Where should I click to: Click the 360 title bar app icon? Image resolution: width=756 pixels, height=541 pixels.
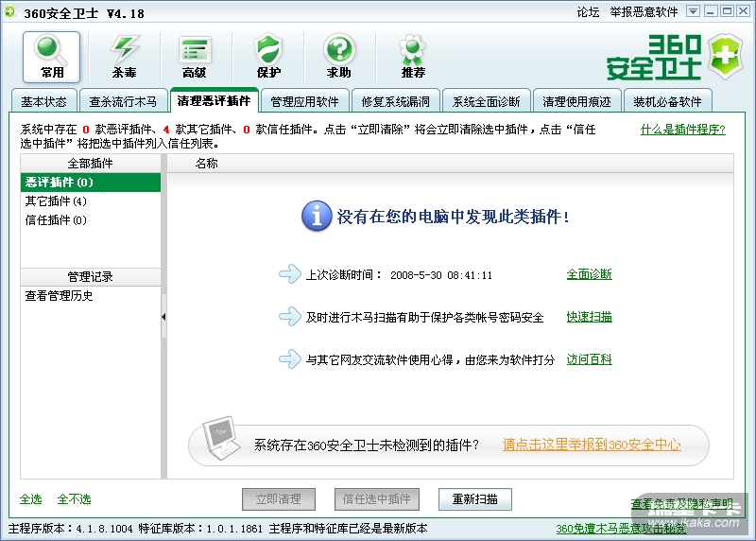point(10,12)
